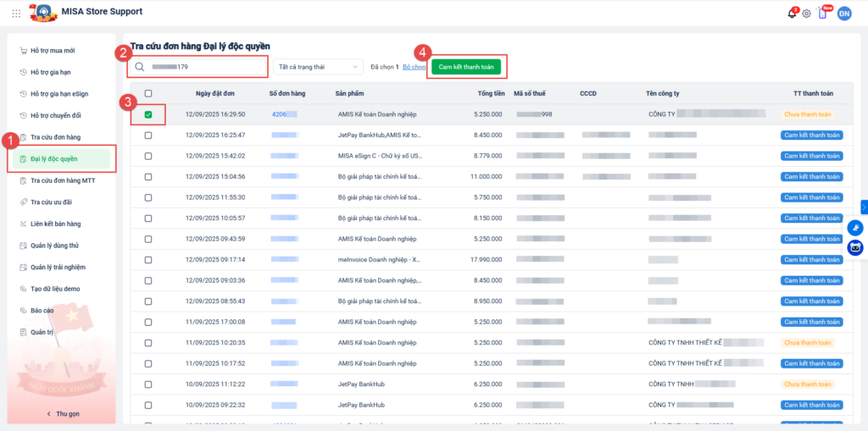This screenshot has width=868, height=431.
Task: Click the chatbot icon on right edge
Action: coord(854,247)
